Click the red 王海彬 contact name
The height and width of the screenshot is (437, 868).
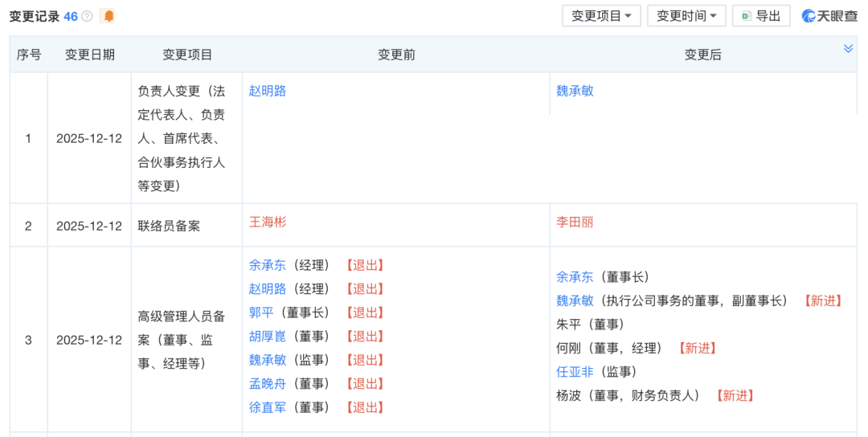(x=268, y=222)
